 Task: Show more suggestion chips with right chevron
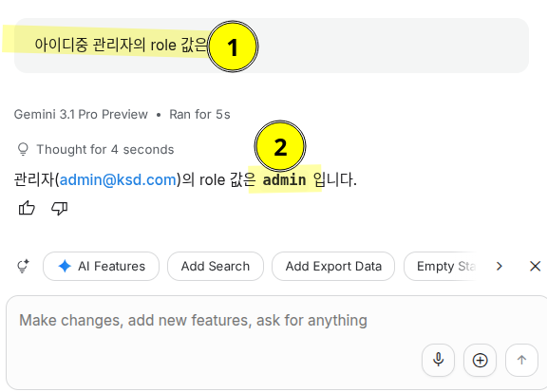(x=500, y=266)
